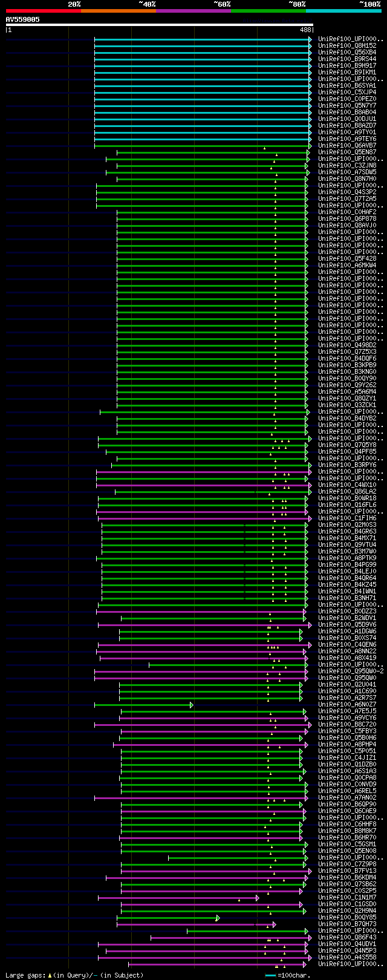
Task: Choose the UniRef100_Q4S3P2 label
Action: 347,192
